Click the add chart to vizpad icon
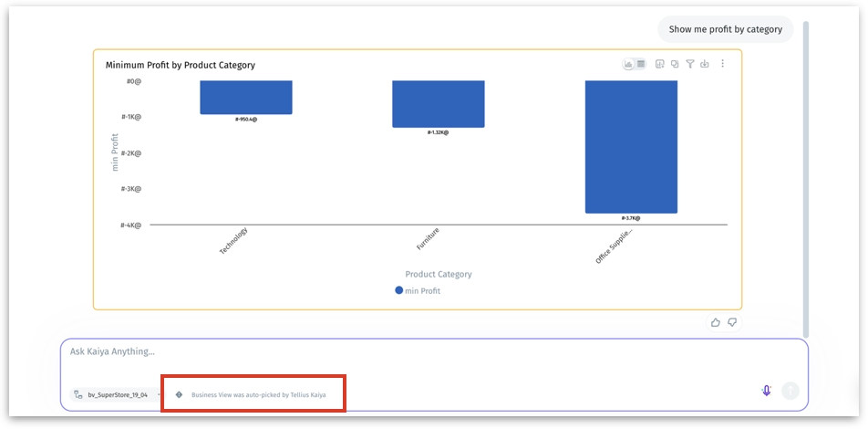The width and height of the screenshot is (868, 429). coord(660,64)
